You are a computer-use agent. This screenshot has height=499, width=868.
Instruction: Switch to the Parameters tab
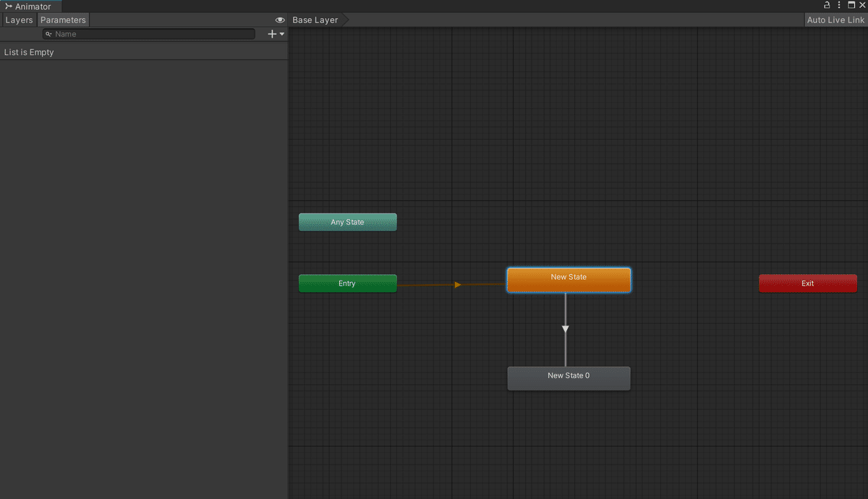63,20
